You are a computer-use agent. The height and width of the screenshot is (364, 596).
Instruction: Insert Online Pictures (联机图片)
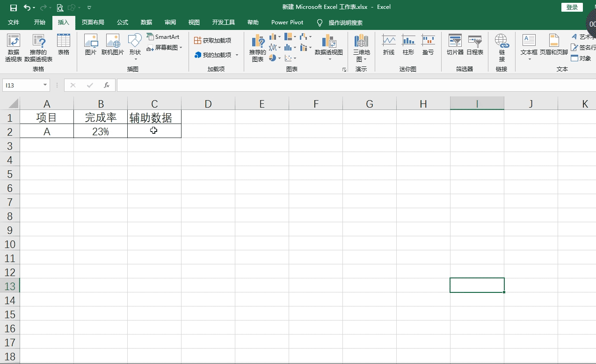(x=113, y=44)
